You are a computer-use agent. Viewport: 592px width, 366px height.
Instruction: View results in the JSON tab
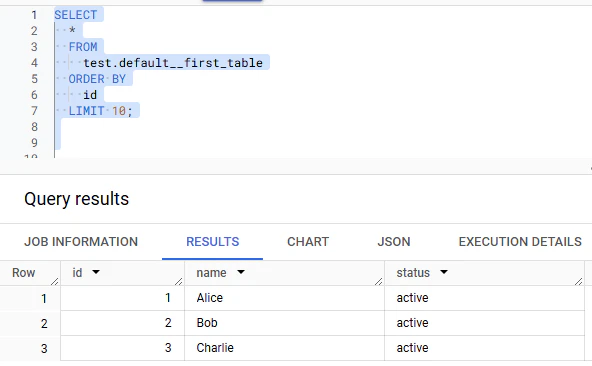click(x=394, y=242)
